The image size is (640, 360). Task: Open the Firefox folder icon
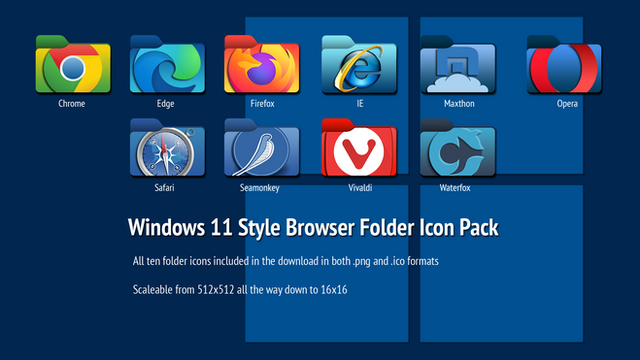(262, 64)
